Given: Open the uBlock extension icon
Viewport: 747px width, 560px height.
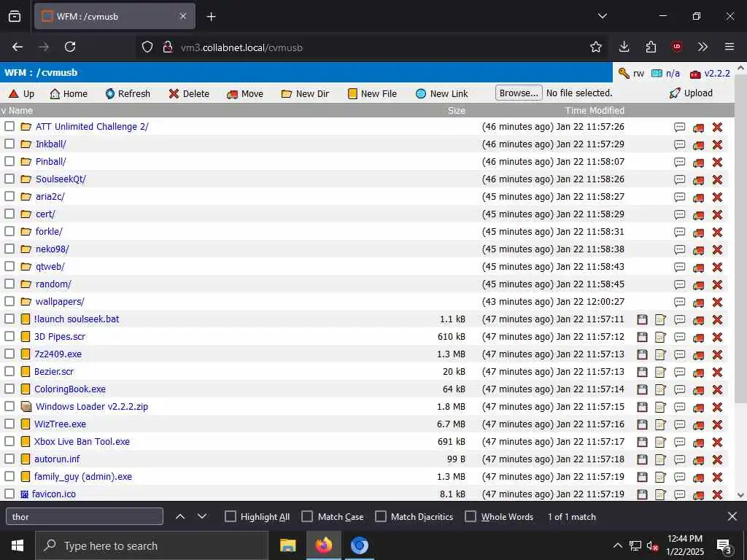Looking at the screenshot, I should pos(676,47).
